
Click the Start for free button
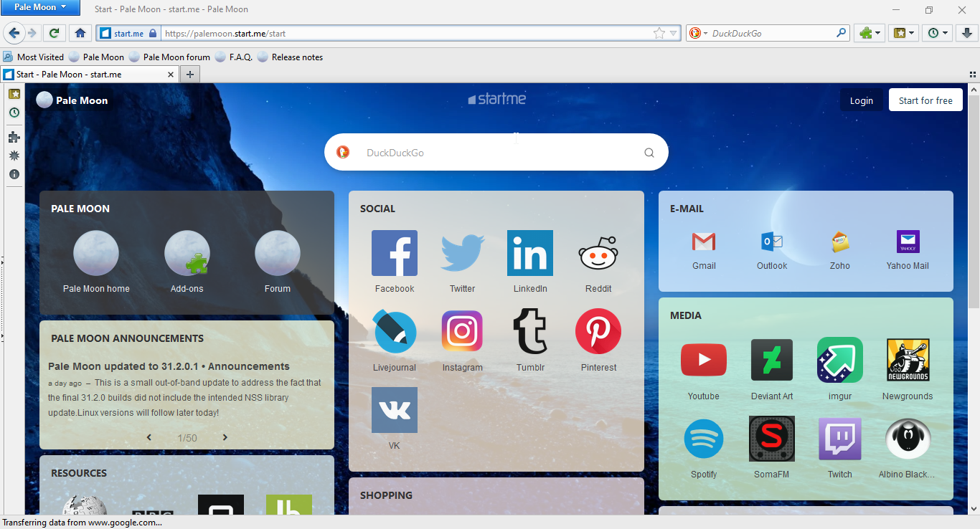(925, 100)
